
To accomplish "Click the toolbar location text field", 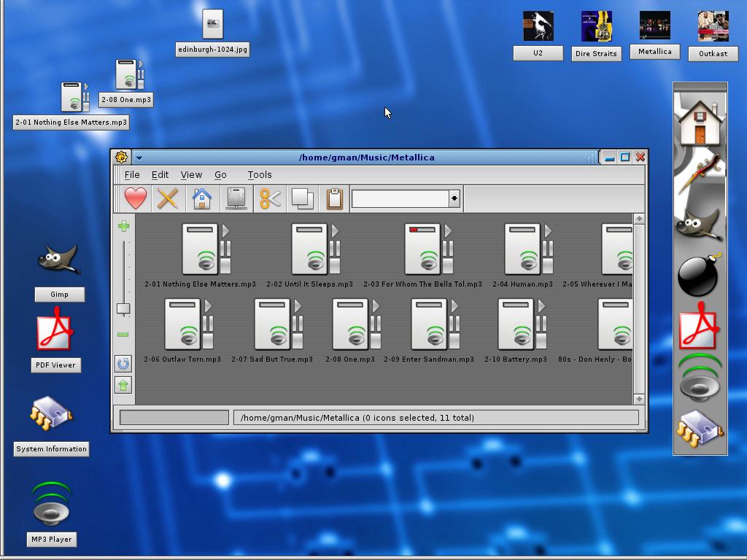I will 400,198.
